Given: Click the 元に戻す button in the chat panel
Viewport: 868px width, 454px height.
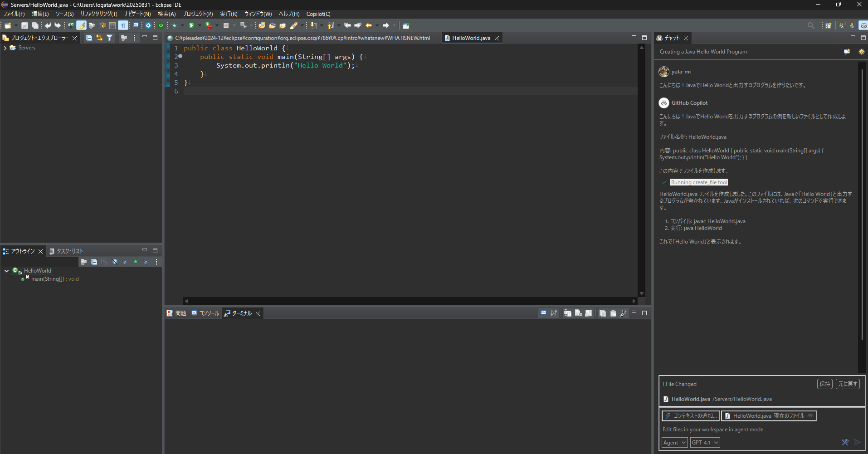Looking at the screenshot, I should (x=848, y=384).
